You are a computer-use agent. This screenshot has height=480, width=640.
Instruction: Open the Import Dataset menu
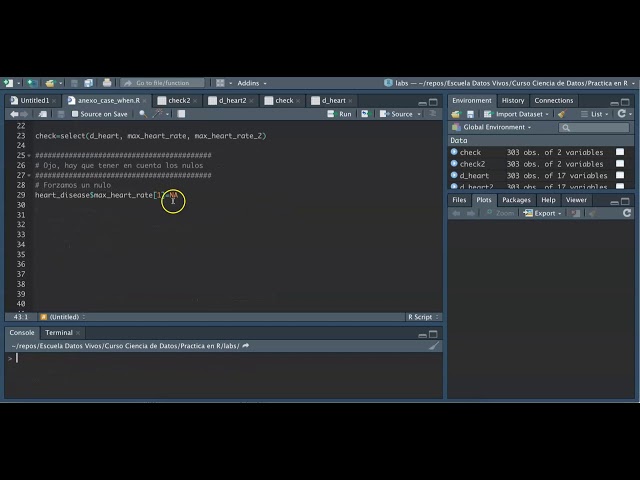[x=516, y=114]
